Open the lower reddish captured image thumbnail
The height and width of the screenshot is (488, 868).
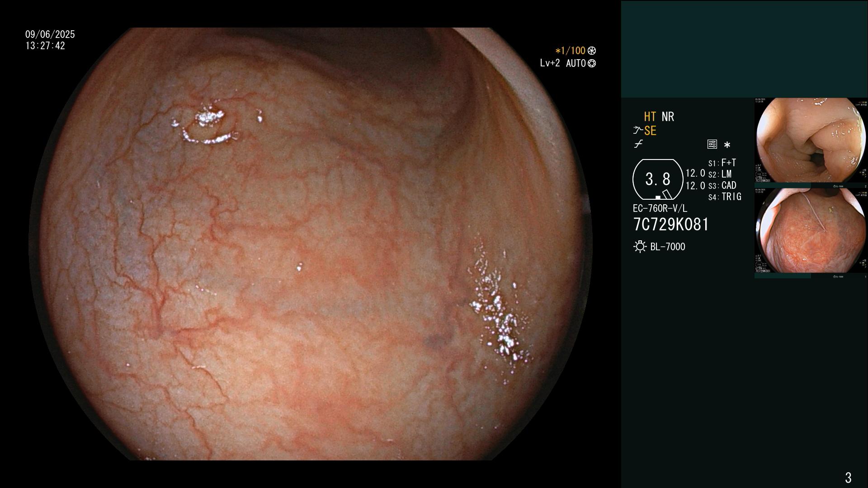coord(811,231)
